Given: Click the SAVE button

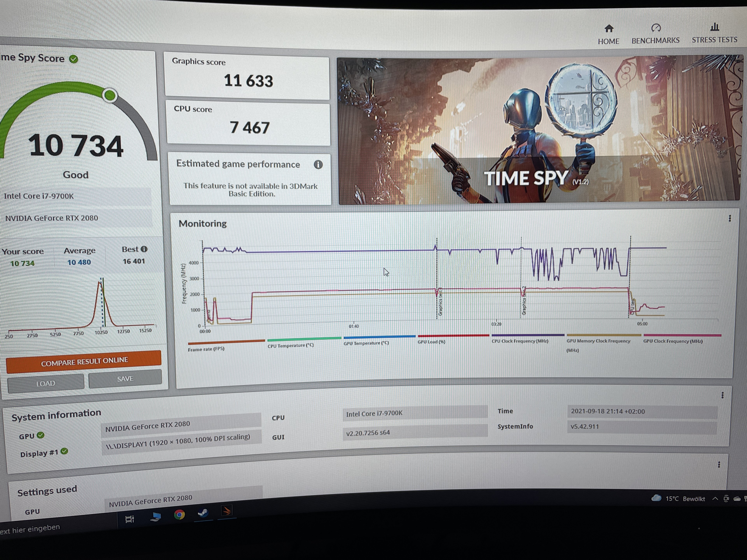Looking at the screenshot, I should 125,379.
